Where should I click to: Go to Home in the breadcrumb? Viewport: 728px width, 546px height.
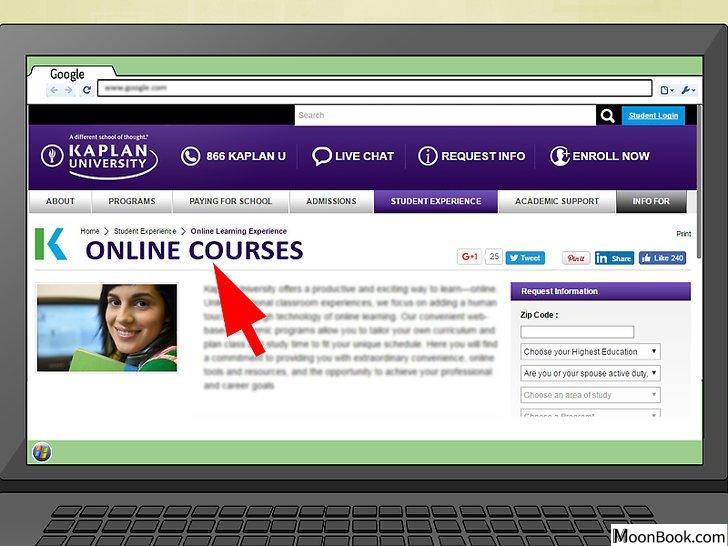click(x=90, y=231)
